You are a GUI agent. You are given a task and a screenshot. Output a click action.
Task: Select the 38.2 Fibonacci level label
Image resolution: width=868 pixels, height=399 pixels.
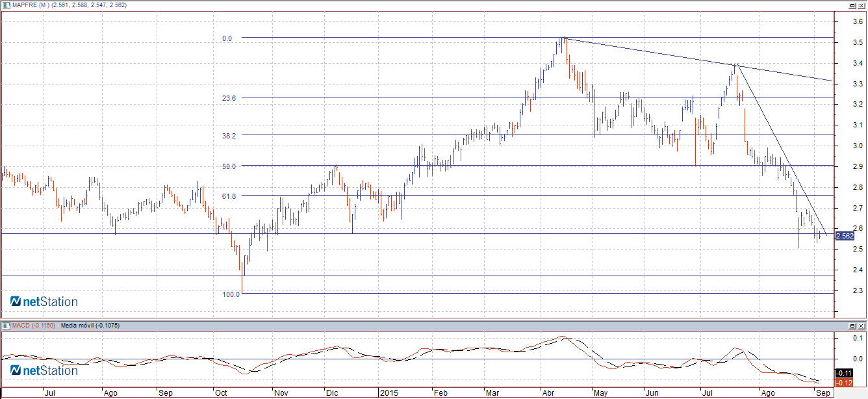[229, 136]
